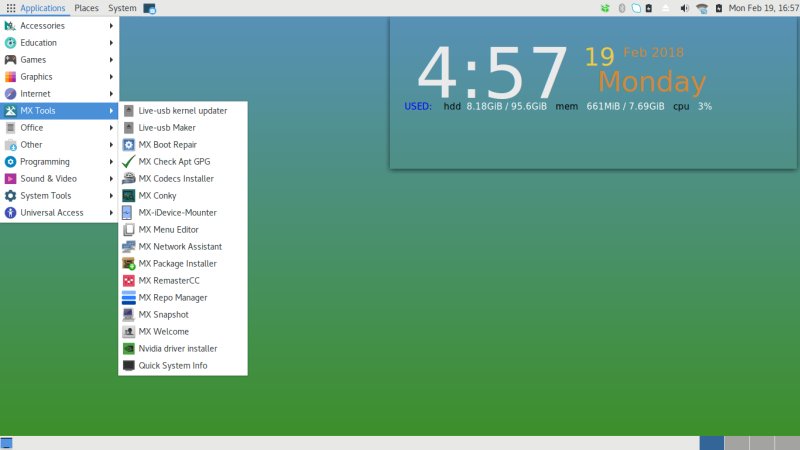Screen dimensions: 800x450
Task: Expand the Internet category
Action: point(35,94)
